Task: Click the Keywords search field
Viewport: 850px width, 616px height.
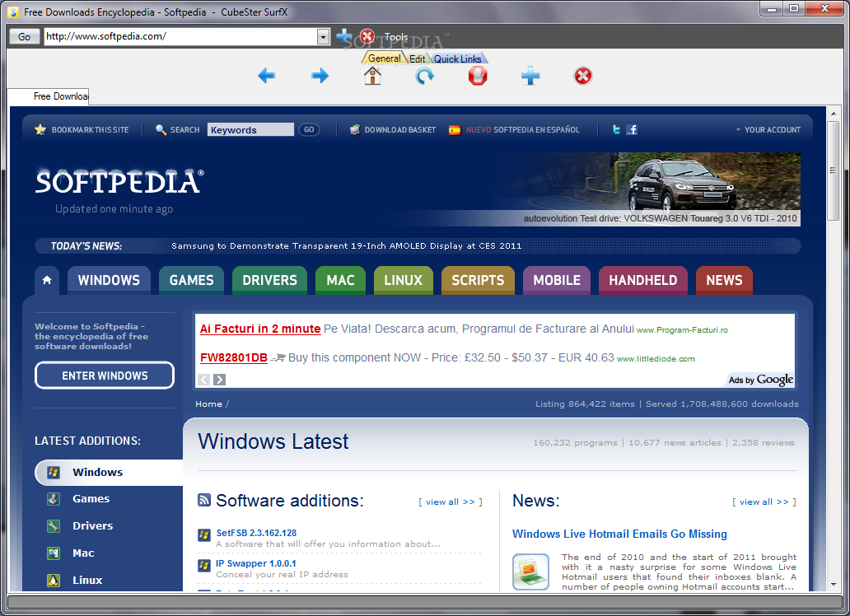Action: [x=250, y=129]
